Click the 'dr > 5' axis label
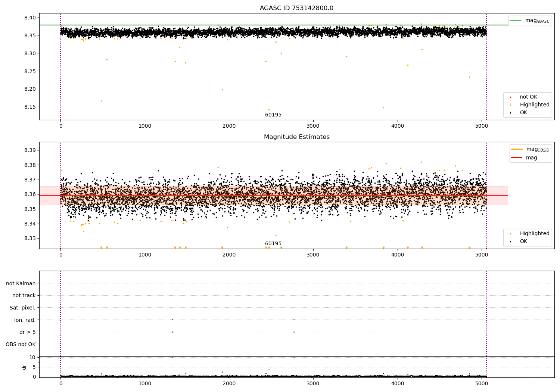Screen dimensions: 560x392 [x=27, y=332]
